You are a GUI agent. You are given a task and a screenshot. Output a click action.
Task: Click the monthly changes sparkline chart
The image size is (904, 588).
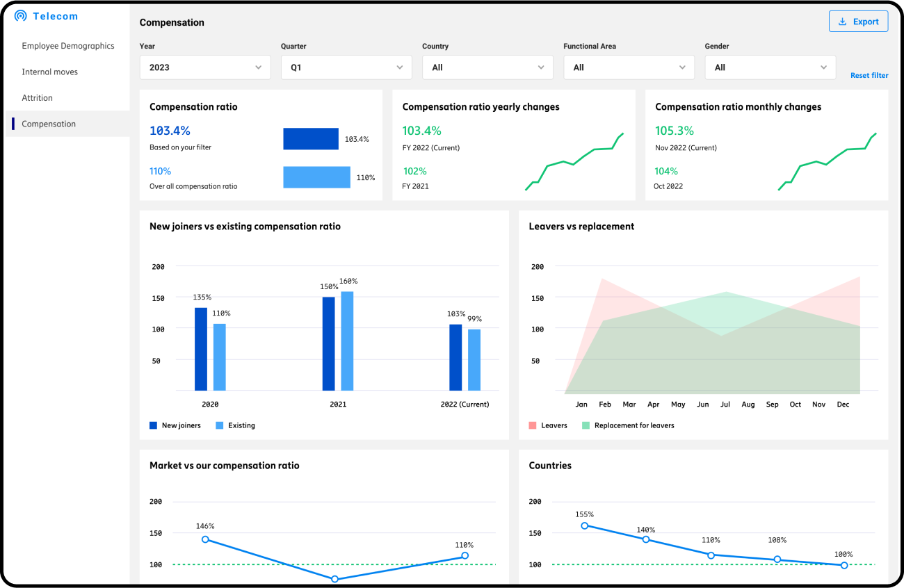[828, 161]
